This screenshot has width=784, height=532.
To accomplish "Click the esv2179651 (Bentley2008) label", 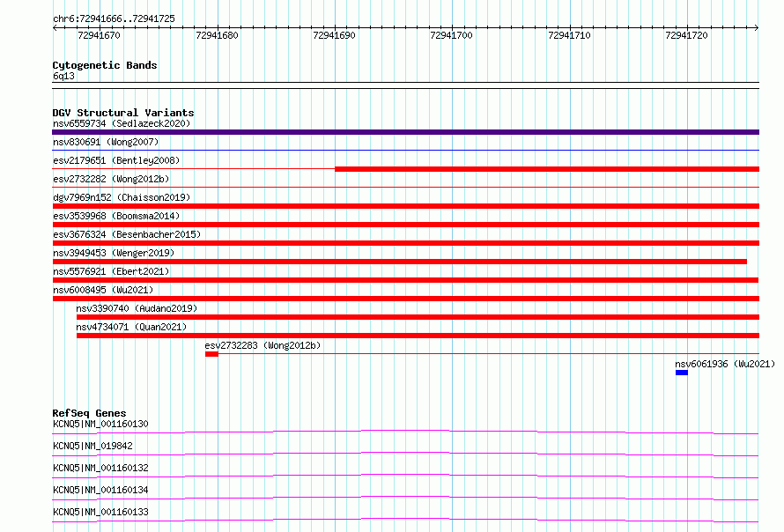I will [116, 160].
